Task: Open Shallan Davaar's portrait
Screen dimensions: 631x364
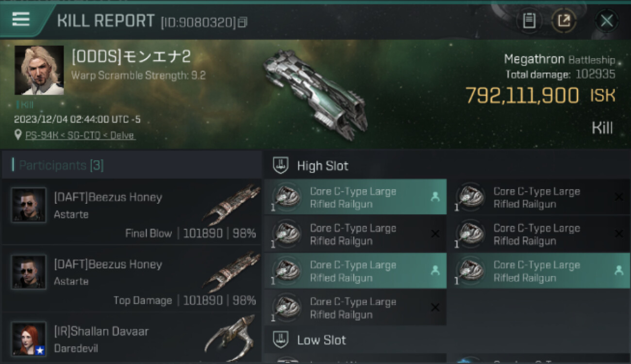Action: click(x=29, y=339)
